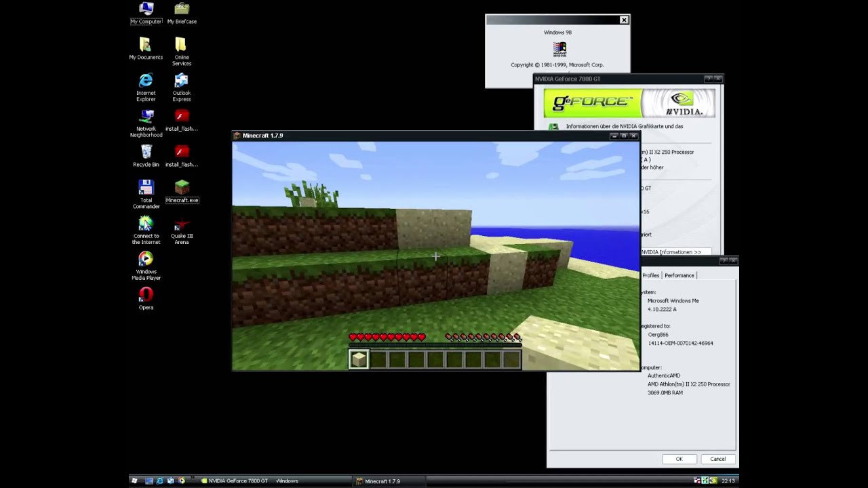Click the NVIDIA GeForce 7800 GT taskbar button

(235, 481)
